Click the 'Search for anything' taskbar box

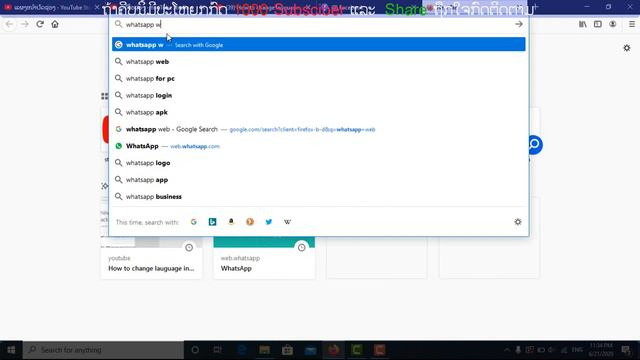(103, 350)
